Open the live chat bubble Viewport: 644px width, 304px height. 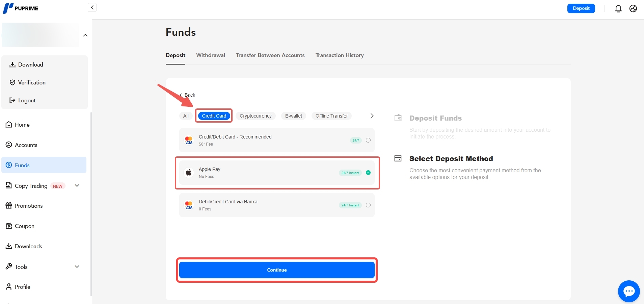pyautogui.click(x=628, y=291)
